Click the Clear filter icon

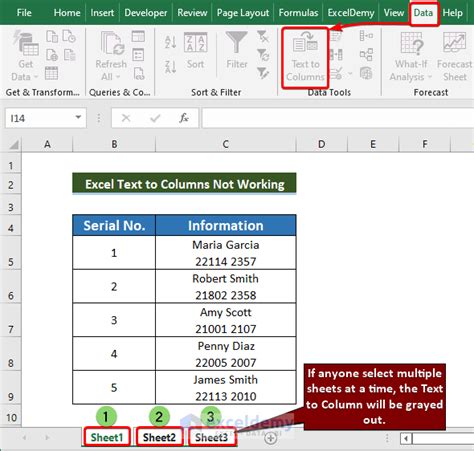(x=263, y=36)
